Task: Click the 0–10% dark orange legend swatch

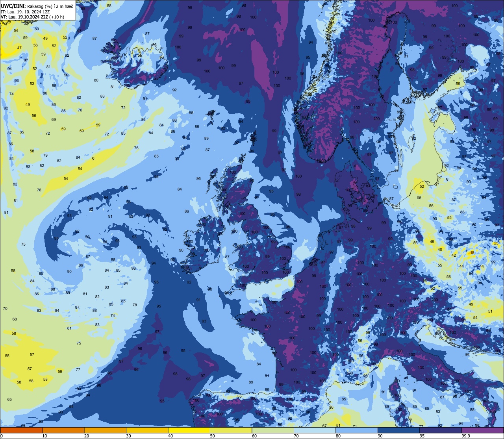Action: tap(21, 430)
